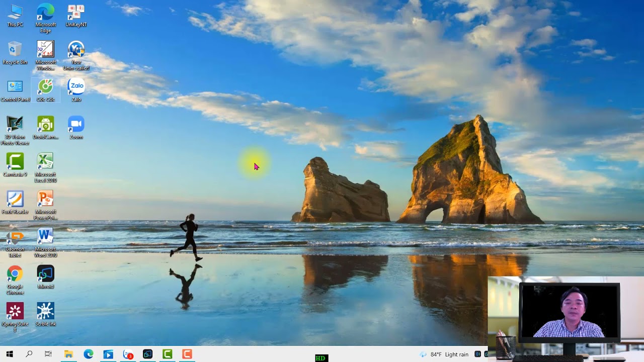Open the This PC desktop icon
This screenshot has height=362, width=644.
click(15, 16)
